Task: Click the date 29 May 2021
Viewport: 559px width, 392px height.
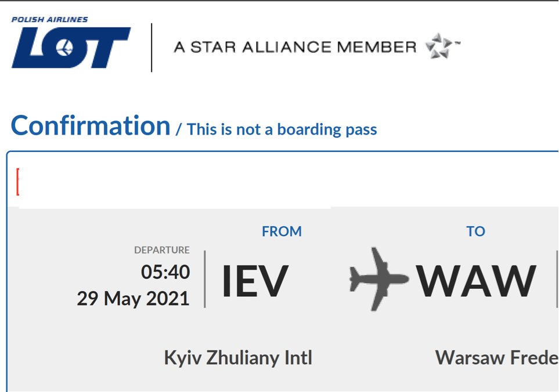Action: pyautogui.click(x=133, y=298)
